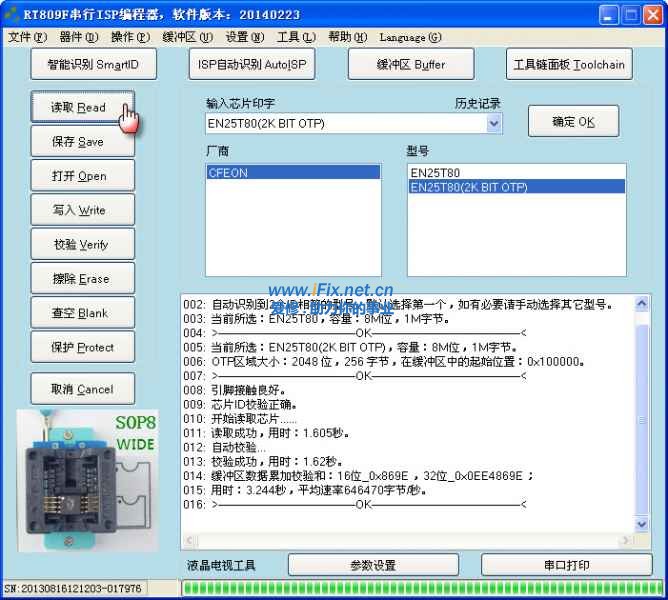The image size is (668, 600).
Task: Open the File menu
Action: [27, 37]
